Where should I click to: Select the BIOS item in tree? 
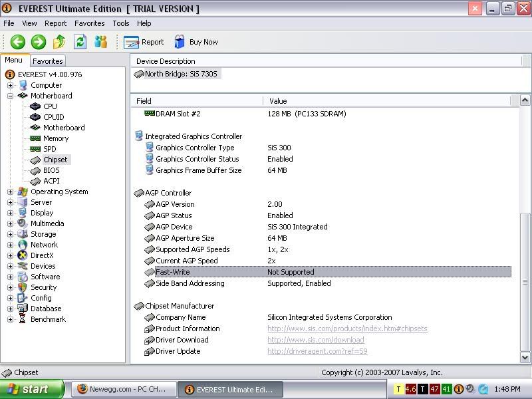[x=51, y=170]
